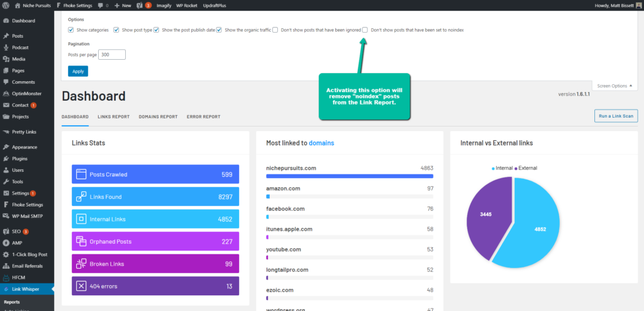Click the Apply button
644x311 pixels.
click(78, 71)
